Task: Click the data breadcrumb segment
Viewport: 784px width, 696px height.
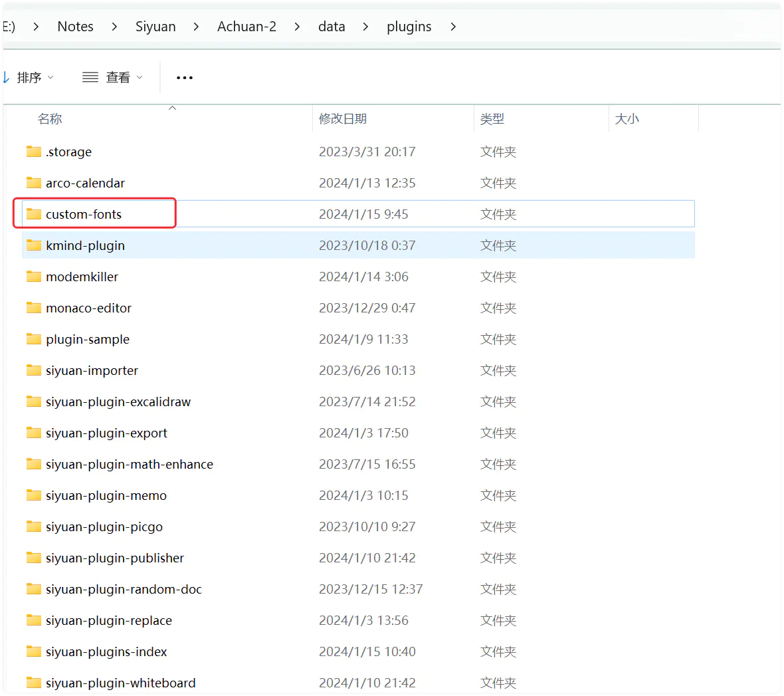Action: tap(332, 27)
